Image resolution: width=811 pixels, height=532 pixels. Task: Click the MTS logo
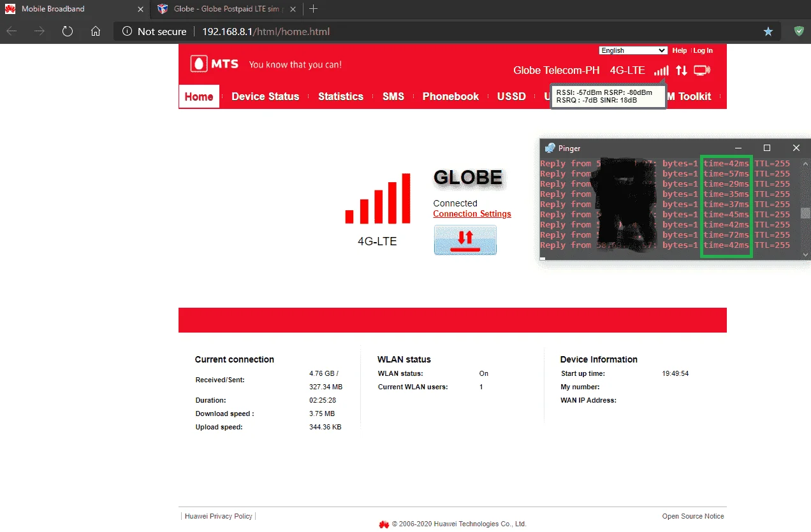coord(214,64)
